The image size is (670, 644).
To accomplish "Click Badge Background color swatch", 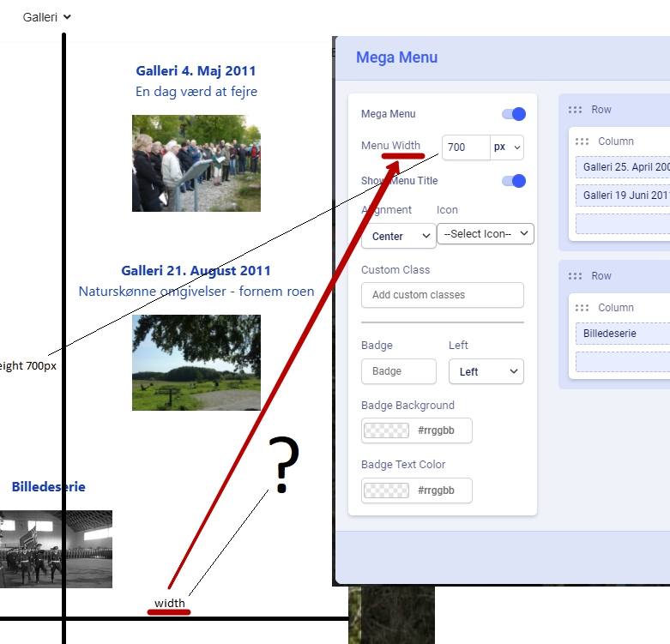I will [x=386, y=430].
